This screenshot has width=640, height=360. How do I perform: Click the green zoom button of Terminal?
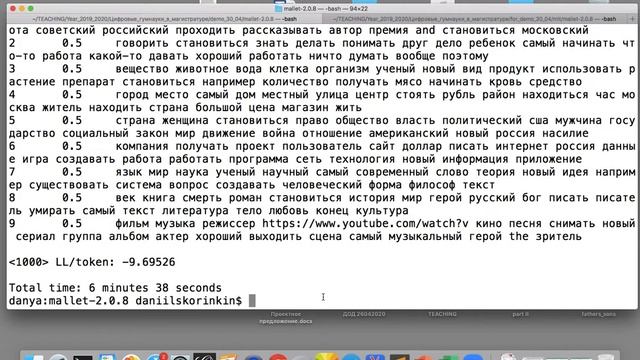pos(31,8)
